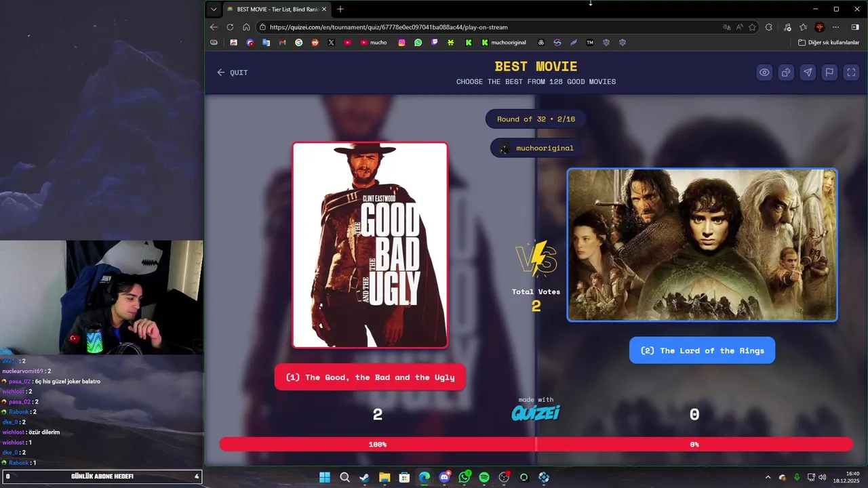This screenshot has width=868, height=488.
Task: Open the browser settings and more menu
Action: (x=836, y=27)
